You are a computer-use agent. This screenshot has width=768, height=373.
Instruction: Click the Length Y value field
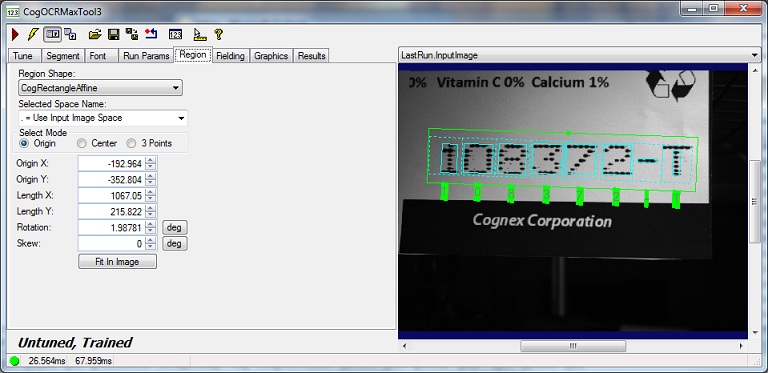click(112, 211)
